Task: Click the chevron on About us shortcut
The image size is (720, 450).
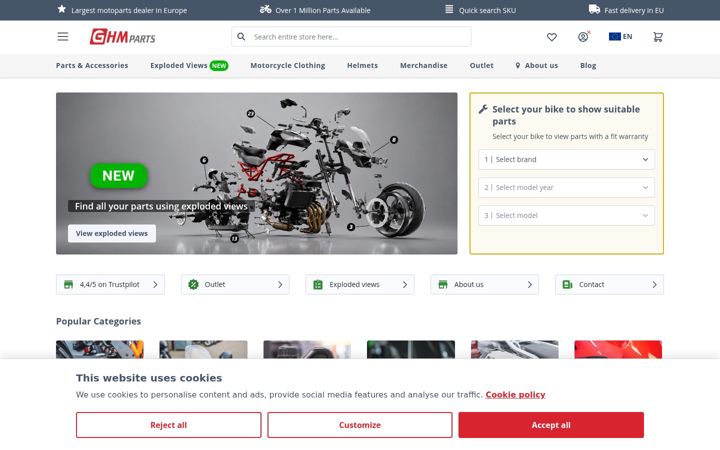Action: click(529, 285)
